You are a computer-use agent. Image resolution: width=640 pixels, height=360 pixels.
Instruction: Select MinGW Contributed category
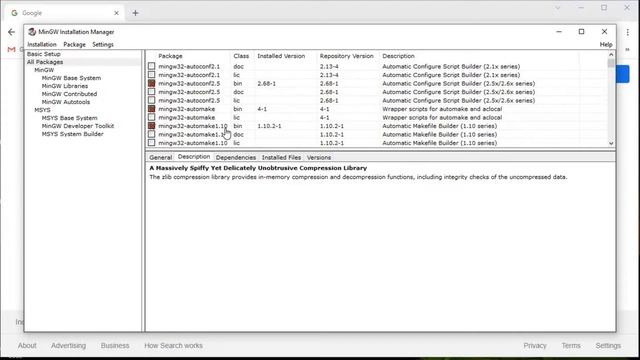(x=69, y=94)
